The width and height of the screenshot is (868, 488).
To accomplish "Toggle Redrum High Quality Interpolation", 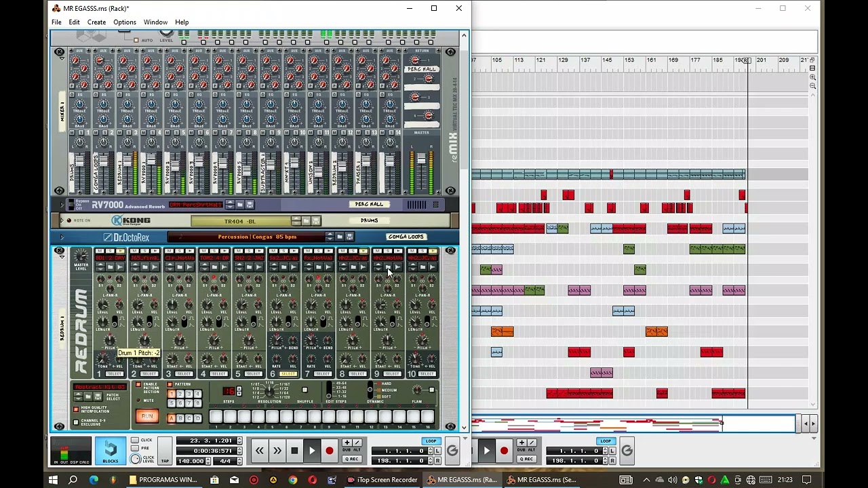I will click(76, 409).
